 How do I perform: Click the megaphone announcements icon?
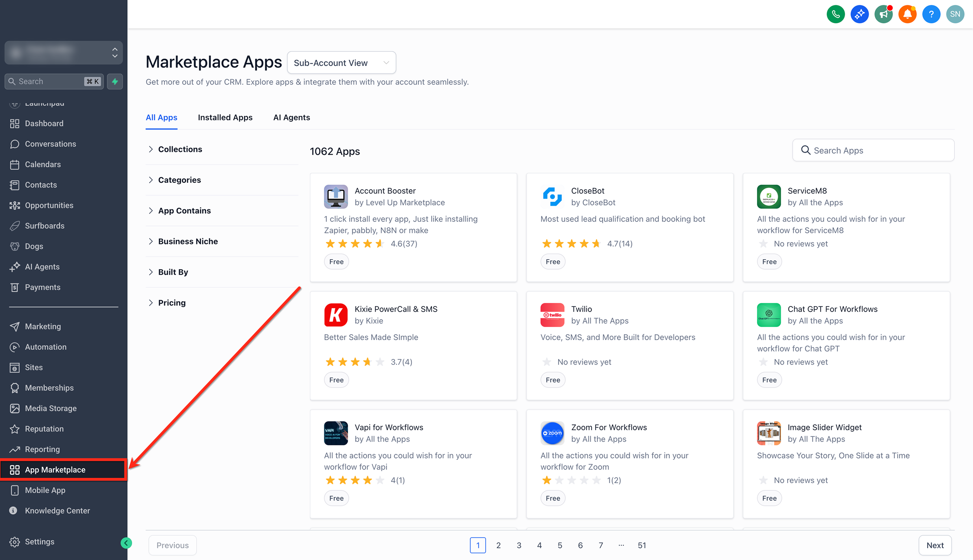tap(883, 14)
